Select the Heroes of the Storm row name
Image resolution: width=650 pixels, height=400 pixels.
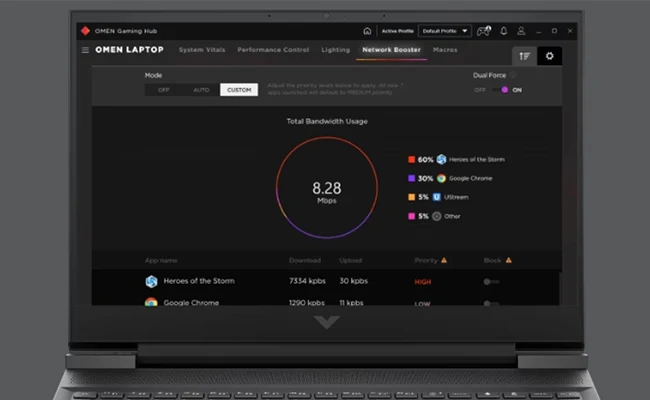pyautogui.click(x=199, y=281)
